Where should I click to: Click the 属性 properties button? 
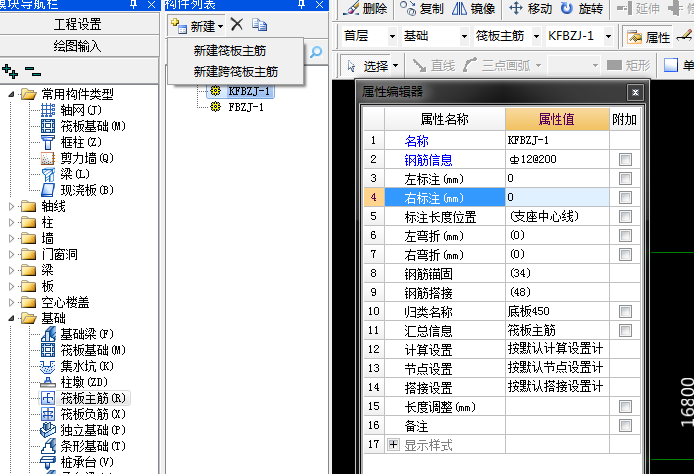click(648, 37)
